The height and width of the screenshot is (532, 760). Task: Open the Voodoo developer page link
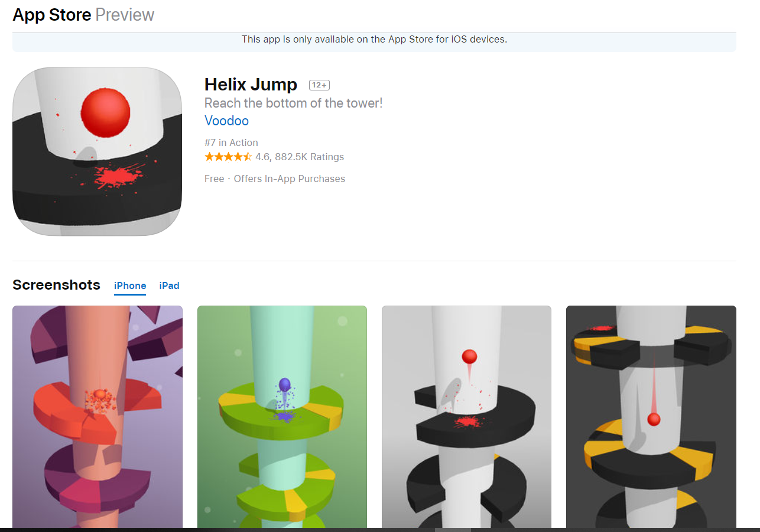point(226,121)
